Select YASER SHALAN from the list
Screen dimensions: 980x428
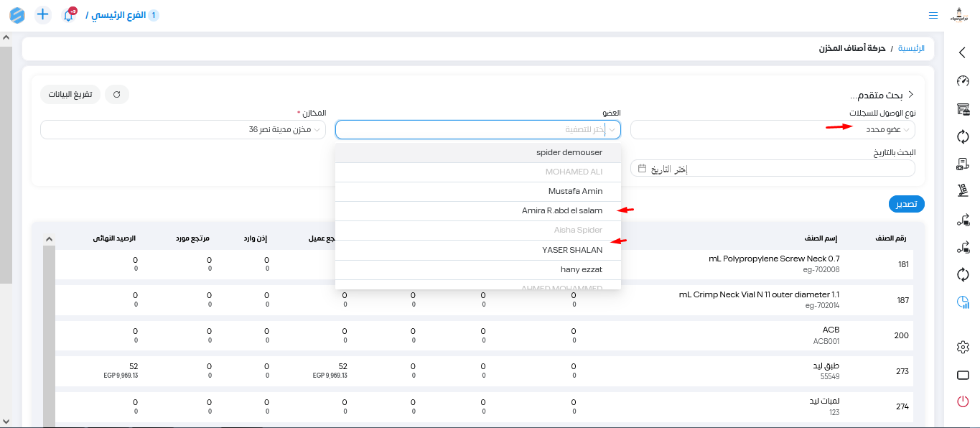click(571, 250)
